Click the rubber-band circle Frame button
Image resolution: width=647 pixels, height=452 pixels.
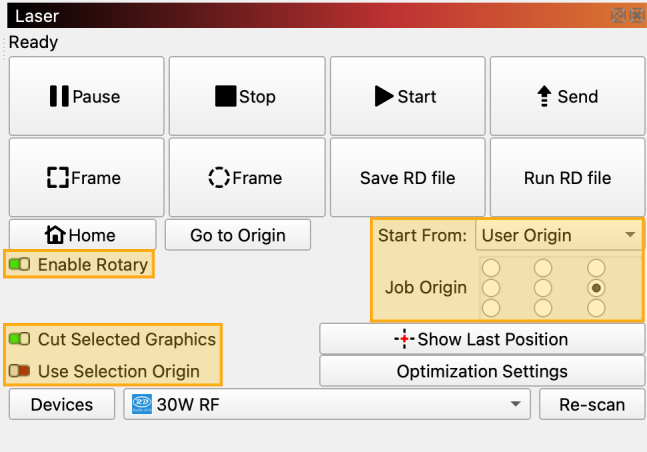(246, 178)
